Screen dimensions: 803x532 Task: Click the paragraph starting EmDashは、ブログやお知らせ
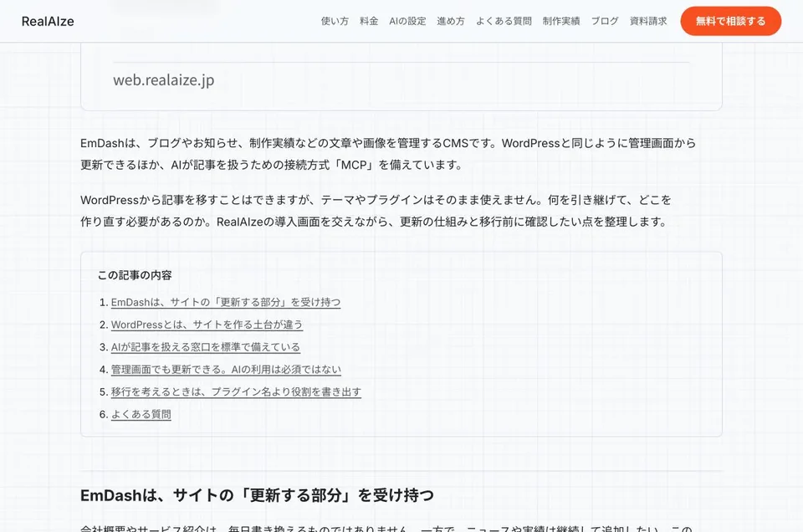coord(388,154)
